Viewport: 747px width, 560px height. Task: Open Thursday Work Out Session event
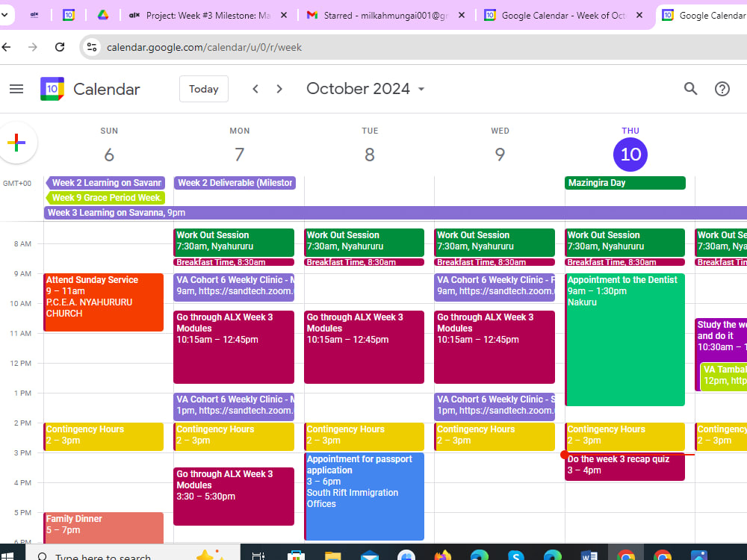tap(625, 243)
